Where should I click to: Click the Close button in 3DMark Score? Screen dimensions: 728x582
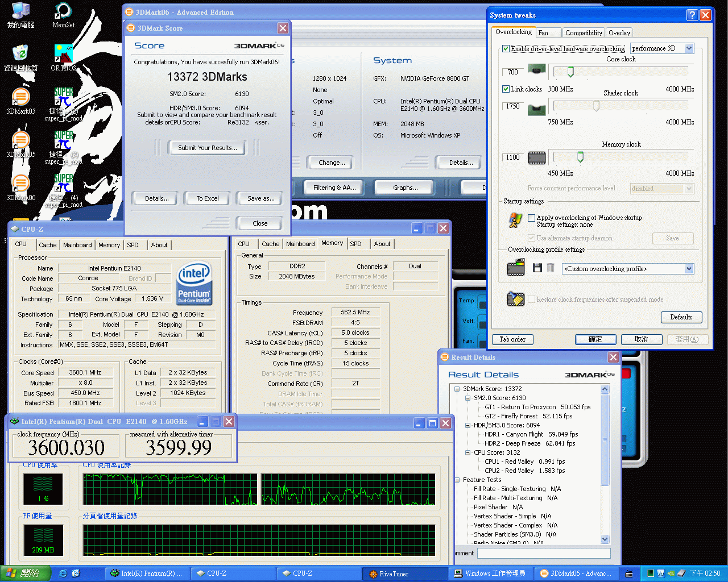tap(260, 223)
